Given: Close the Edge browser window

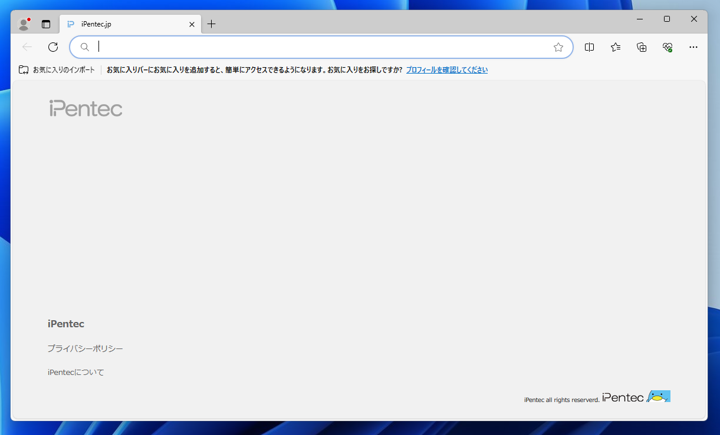Looking at the screenshot, I should click(x=694, y=19).
